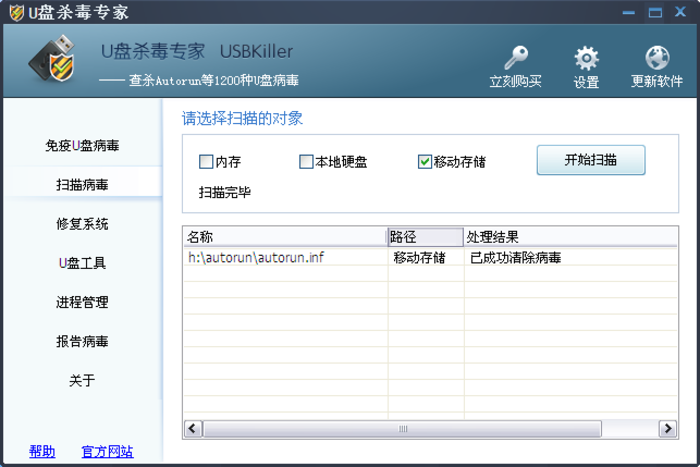The height and width of the screenshot is (467, 700).
Task: Sort by 路径 column header
Action: (425, 237)
